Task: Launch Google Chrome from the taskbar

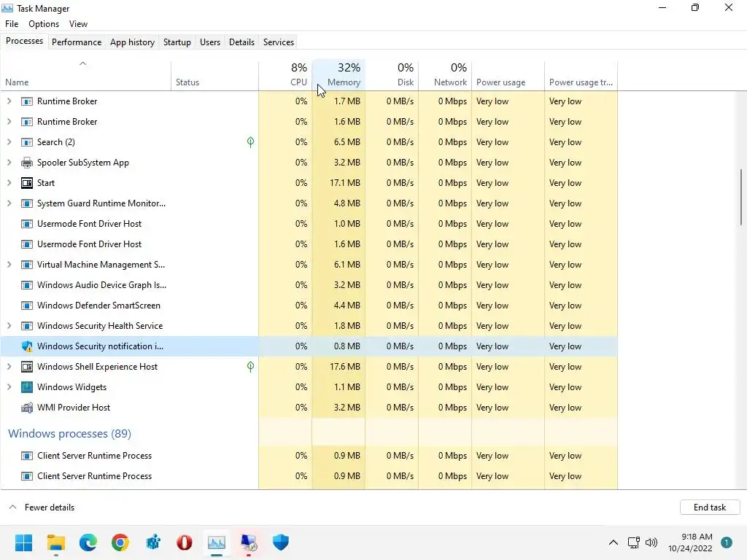Action: pyautogui.click(x=120, y=542)
